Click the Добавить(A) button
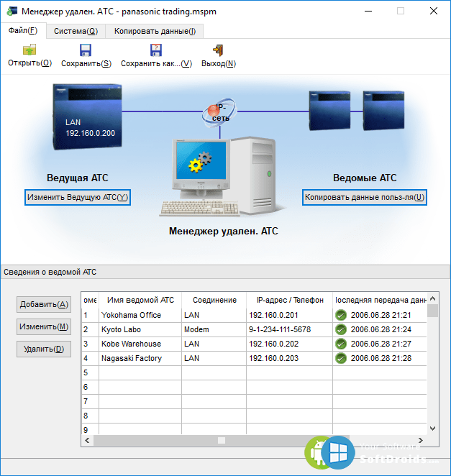The height and width of the screenshot is (476, 451). (x=44, y=304)
